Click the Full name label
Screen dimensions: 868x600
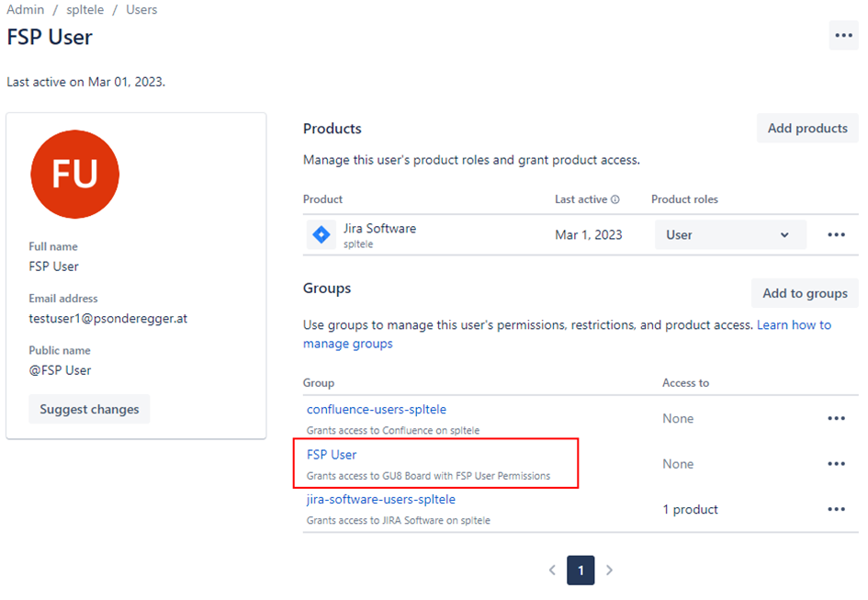click(53, 246)
